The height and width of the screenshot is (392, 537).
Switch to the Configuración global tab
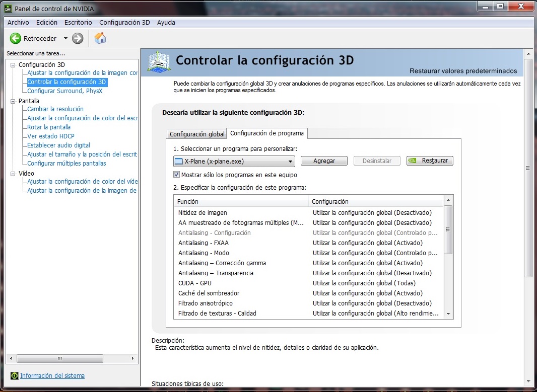197,134
